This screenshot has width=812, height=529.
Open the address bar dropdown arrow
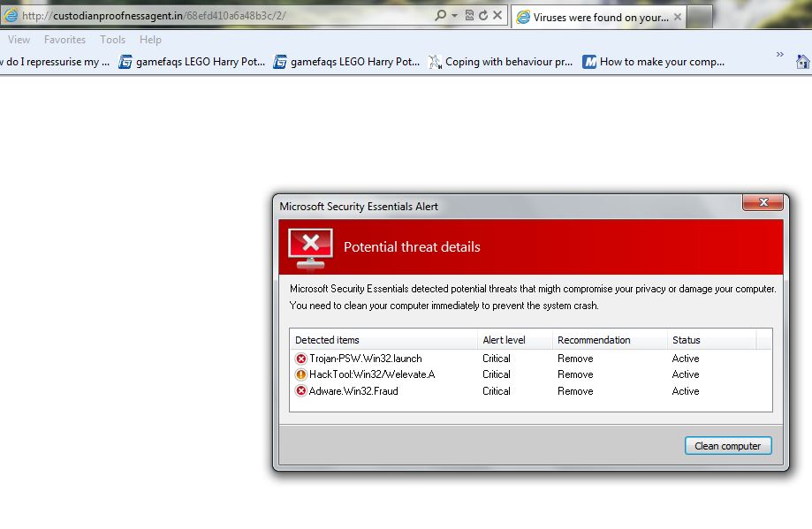455,16
